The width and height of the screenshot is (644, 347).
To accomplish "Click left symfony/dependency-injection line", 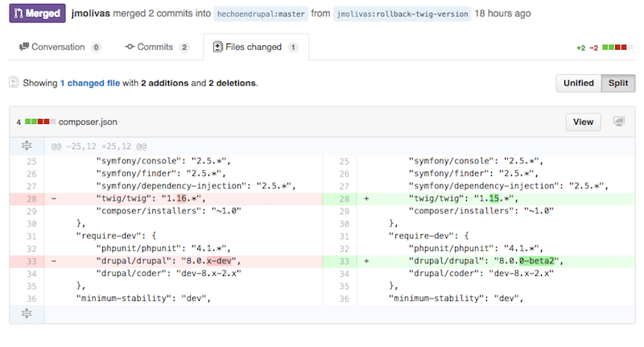I will point(184,186).
